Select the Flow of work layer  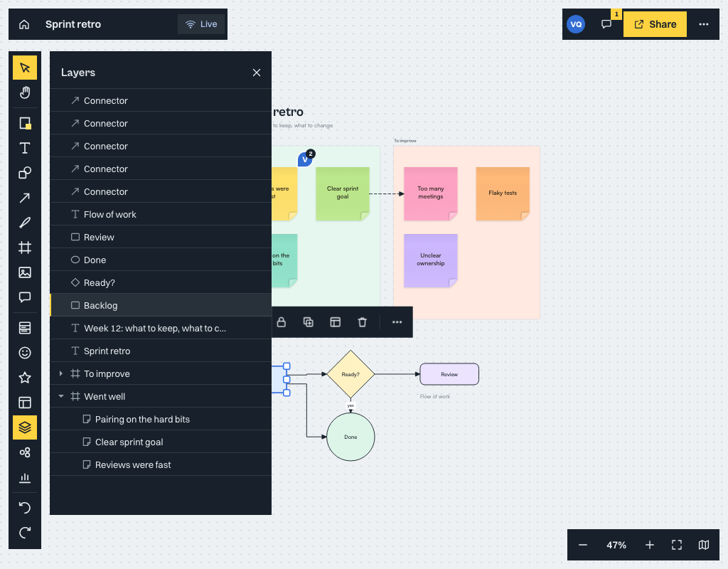tap(161, 214)
